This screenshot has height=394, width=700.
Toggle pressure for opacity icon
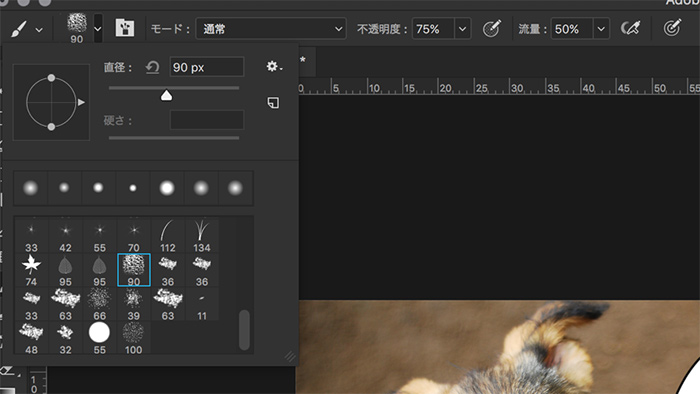[492, 29]
